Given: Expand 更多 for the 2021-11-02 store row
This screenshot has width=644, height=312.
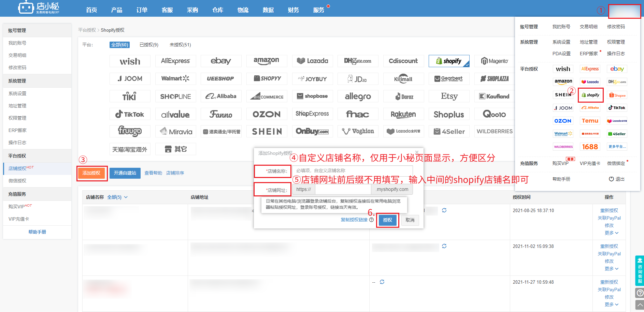Looking at the screenshot, I should [611, 269].
